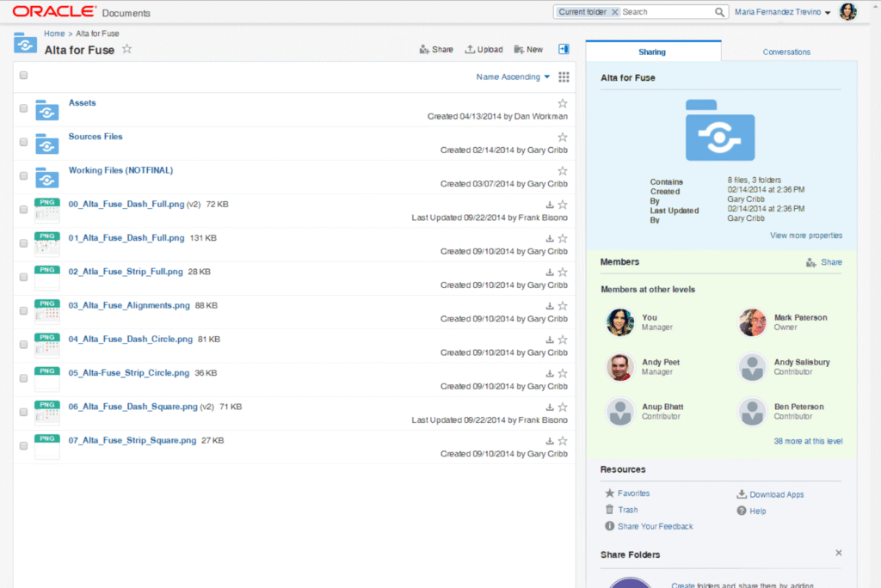Click Share in the Members section

(824, 262)
